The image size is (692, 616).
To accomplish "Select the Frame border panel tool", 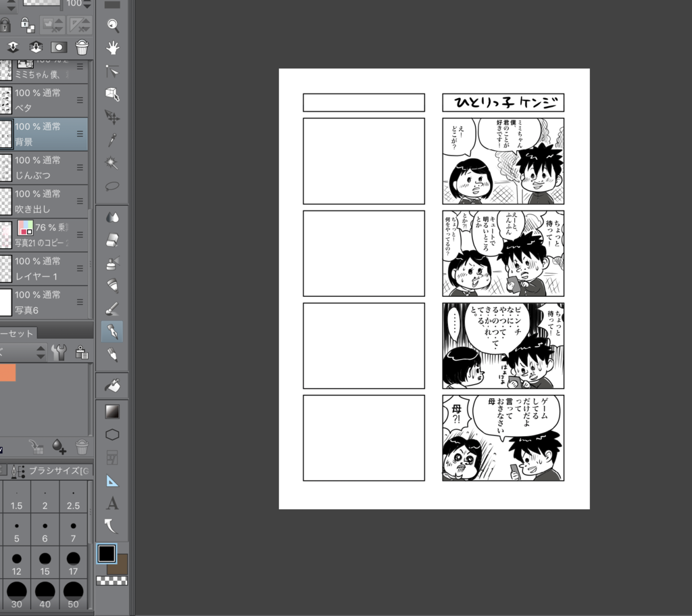I will coord(113,458).
